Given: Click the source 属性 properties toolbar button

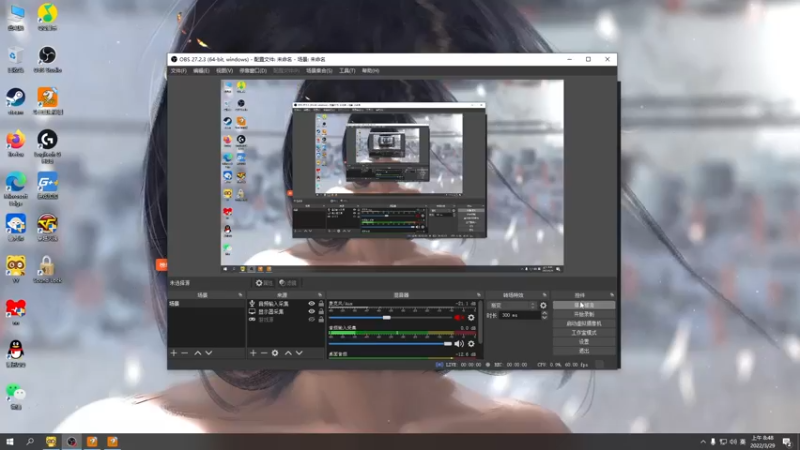Looking at the screenshot, I should coord(264,283).
